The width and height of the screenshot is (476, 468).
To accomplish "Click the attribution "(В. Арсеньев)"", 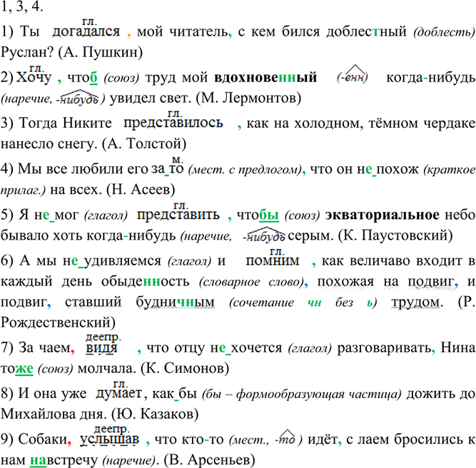I will pyautogui.click(x=209, y=460).
